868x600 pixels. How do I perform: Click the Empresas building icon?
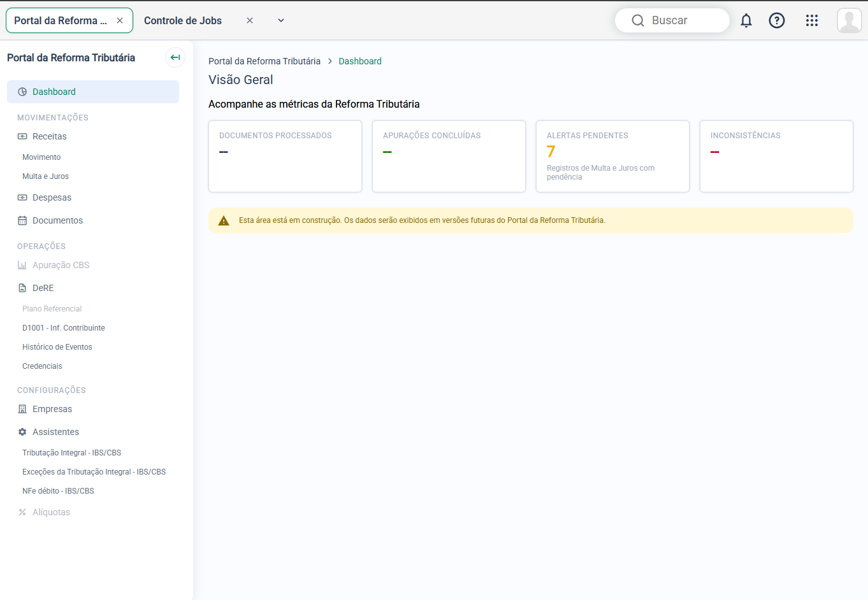22,409
